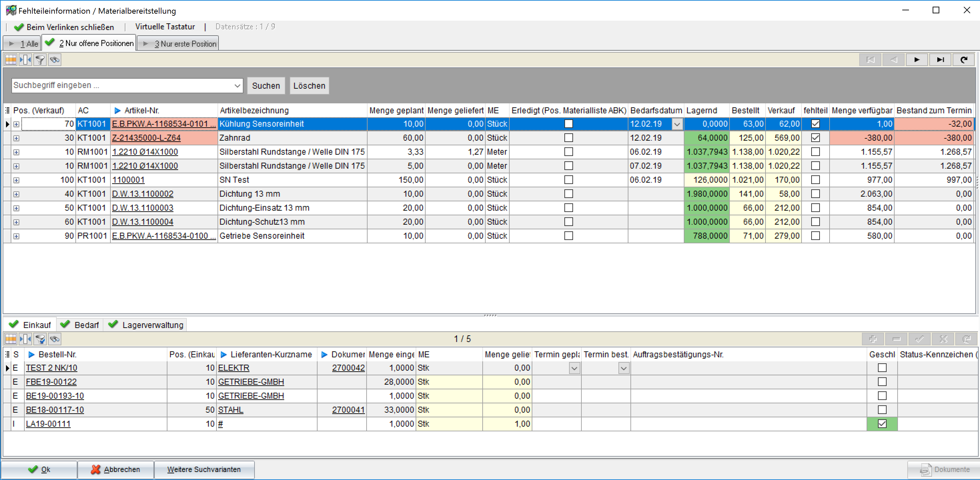The height and width of the screenshot is (480, 980).
Task: Toggle Geschlossen checkbox for BE18-00117-10
Action: coord(882,410)
